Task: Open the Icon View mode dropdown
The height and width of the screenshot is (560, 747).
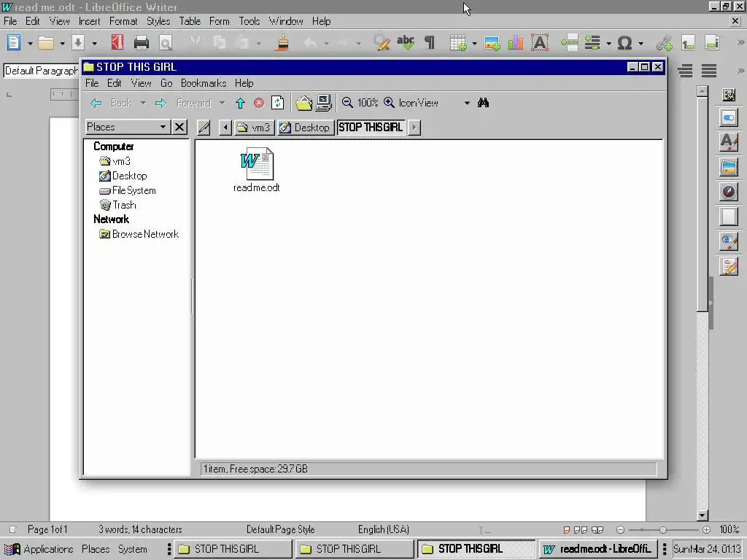Action: tap(434, 103)
